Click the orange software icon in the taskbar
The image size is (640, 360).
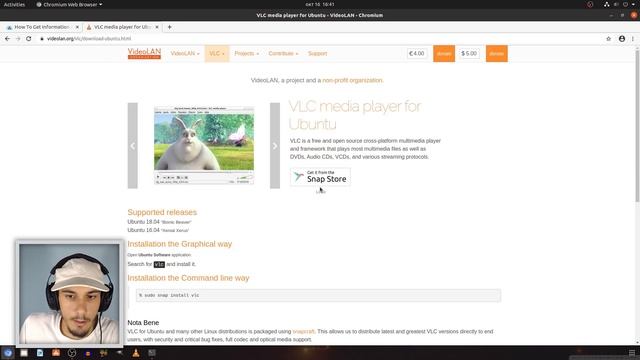56,353
